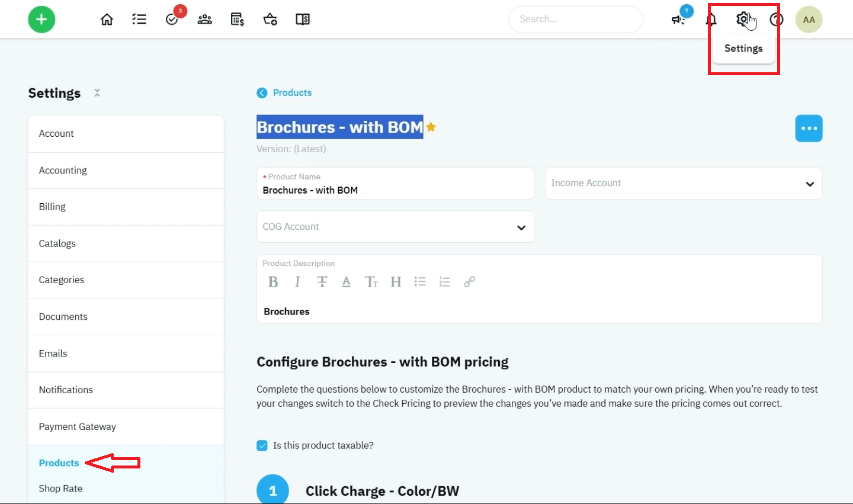853x504 pixels.
Task: Open Account settings section
Action: tap(126, 134)
